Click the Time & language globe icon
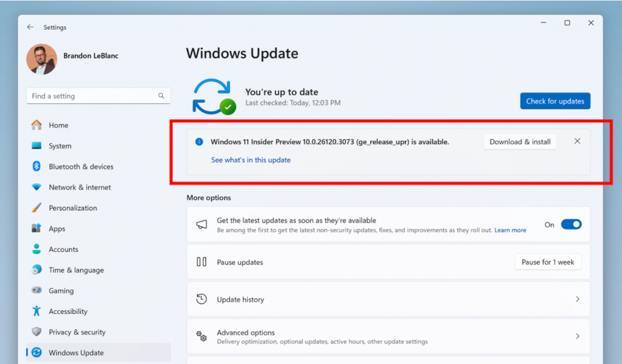Viewport: 622px width, 364px height. tap(37, 270)
